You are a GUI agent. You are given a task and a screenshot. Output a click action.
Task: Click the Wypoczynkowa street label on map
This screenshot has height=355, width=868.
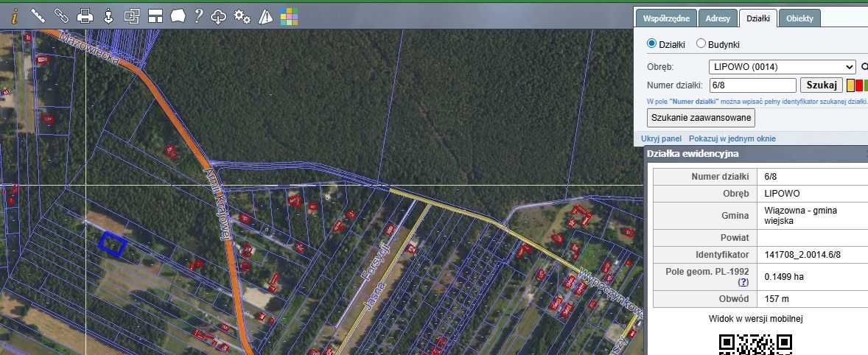pyautogui.click(x=612, y=295)
